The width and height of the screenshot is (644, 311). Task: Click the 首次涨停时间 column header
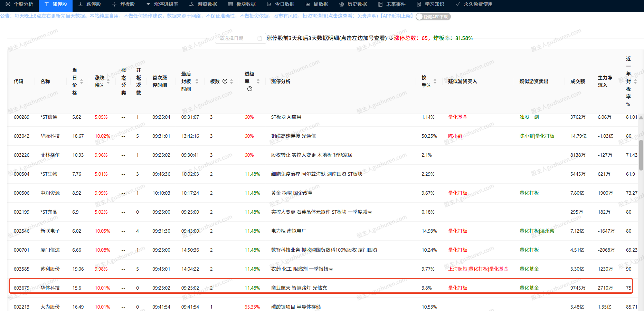pyautogui.click(x=160, y=81)
